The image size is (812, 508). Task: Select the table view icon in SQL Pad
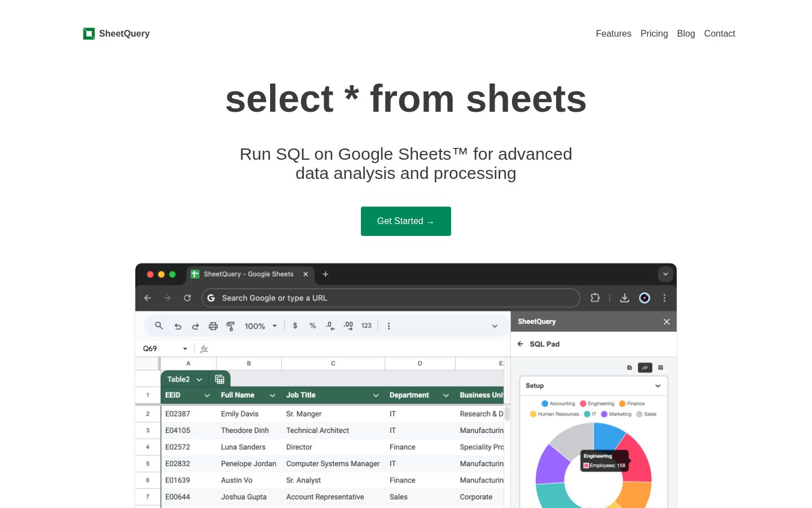[x=660, y=367]
